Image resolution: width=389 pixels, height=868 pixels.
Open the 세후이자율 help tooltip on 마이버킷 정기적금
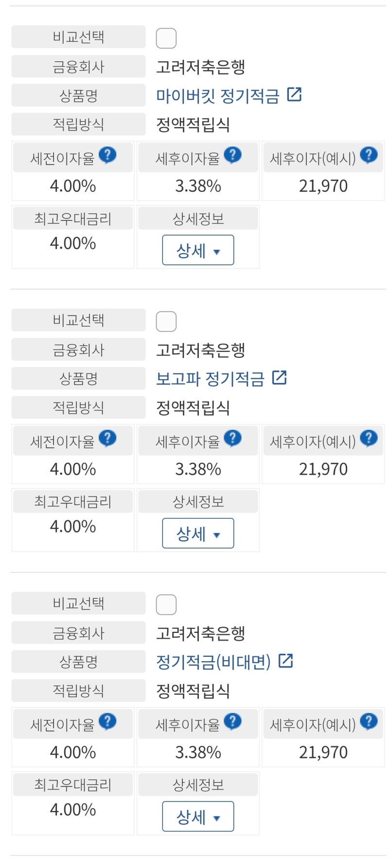coord(233,155)
